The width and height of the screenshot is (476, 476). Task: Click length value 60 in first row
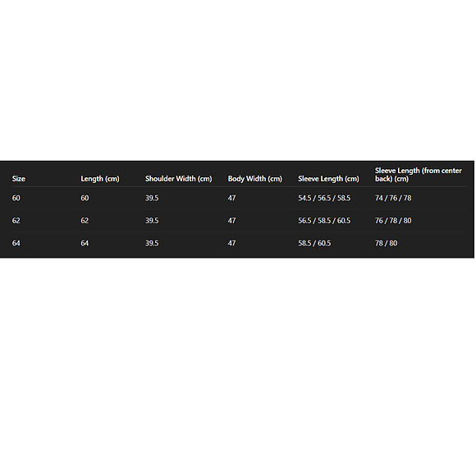tap(85, 199)
